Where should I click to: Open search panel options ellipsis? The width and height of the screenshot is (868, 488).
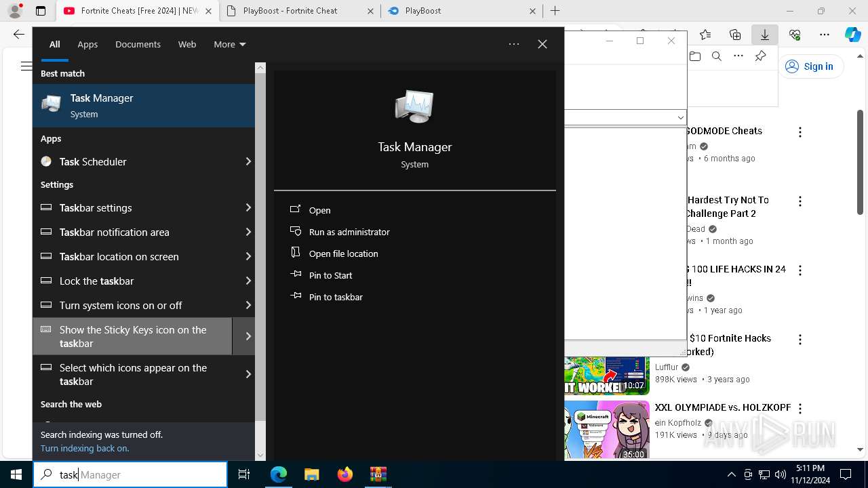(x=514, y=44)
